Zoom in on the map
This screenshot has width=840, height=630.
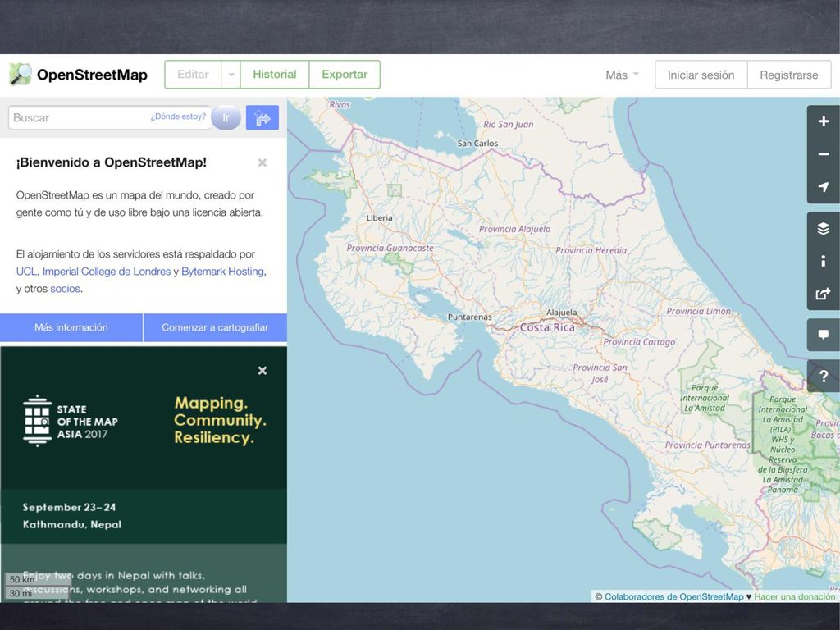tap(824, 121)
